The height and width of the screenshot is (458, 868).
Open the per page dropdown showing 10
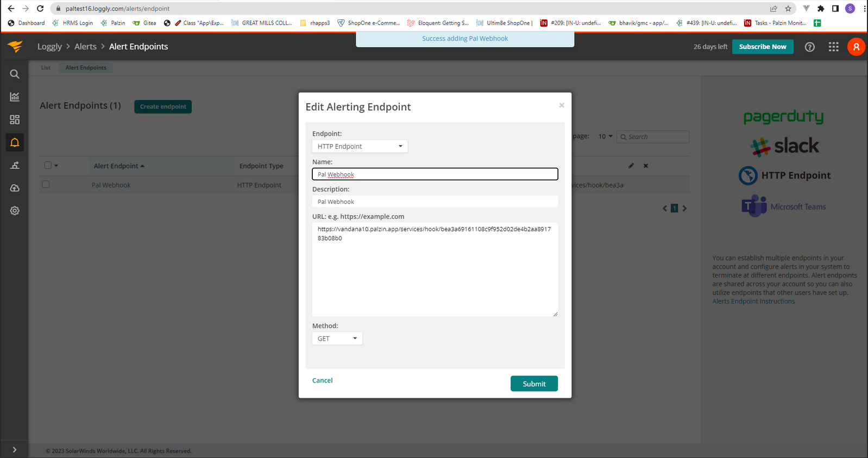coord(605,136)
